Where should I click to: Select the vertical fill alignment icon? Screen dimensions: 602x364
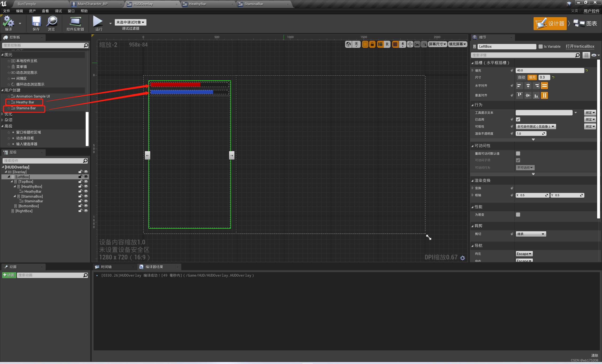(x=544, y=95)
